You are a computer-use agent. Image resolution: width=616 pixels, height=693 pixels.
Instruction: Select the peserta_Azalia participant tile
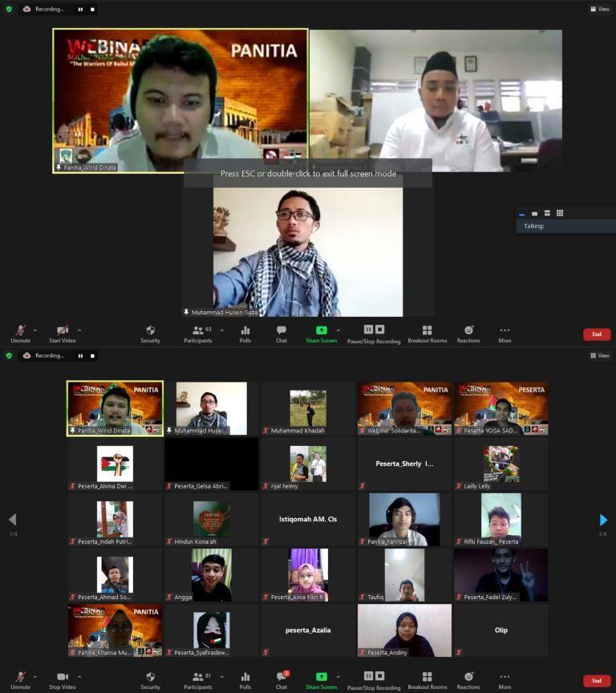point(308,630)
